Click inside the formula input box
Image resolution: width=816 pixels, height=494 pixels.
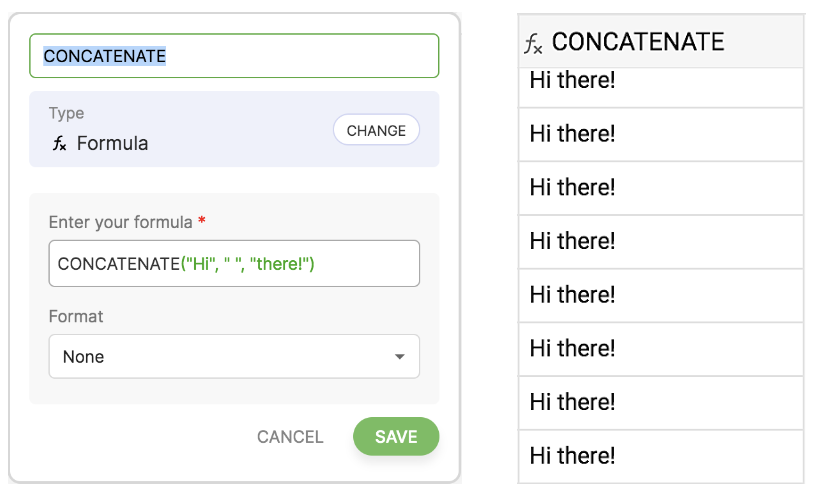coord(233,263)
